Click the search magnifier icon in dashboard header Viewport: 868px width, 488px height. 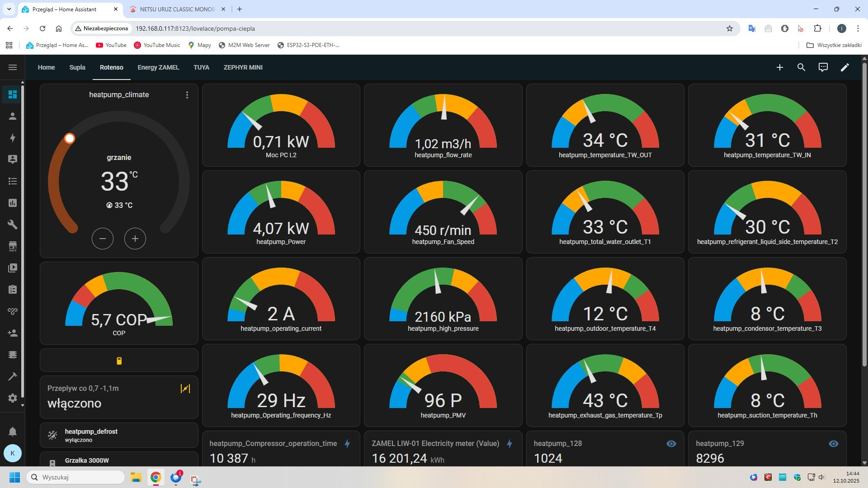tap(801, 67)
